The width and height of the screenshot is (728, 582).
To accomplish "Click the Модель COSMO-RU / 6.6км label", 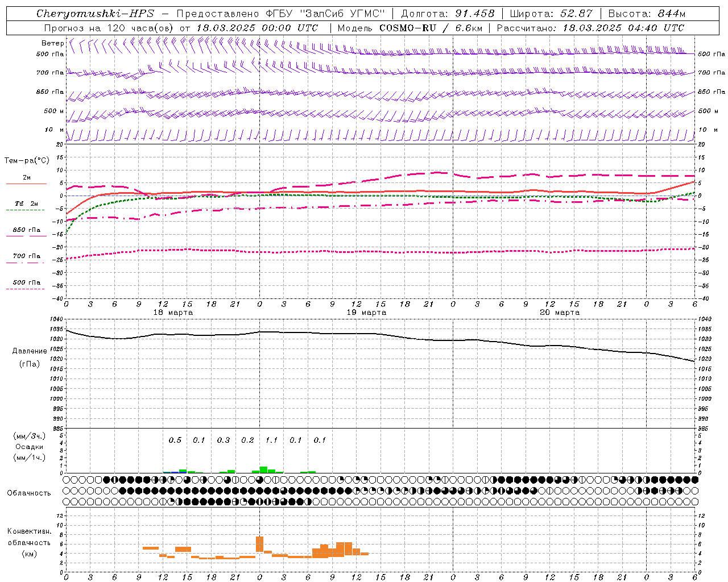I will (409, 28).
